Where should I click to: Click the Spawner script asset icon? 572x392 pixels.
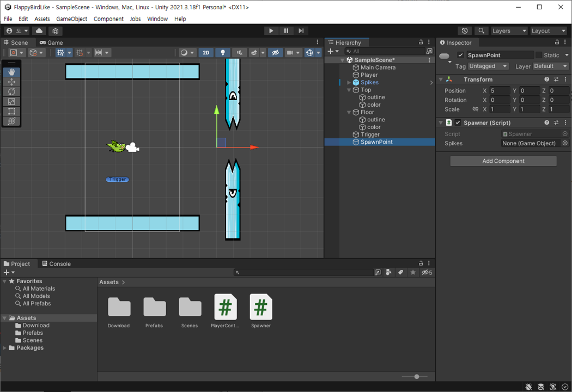[x=261, y=307]
